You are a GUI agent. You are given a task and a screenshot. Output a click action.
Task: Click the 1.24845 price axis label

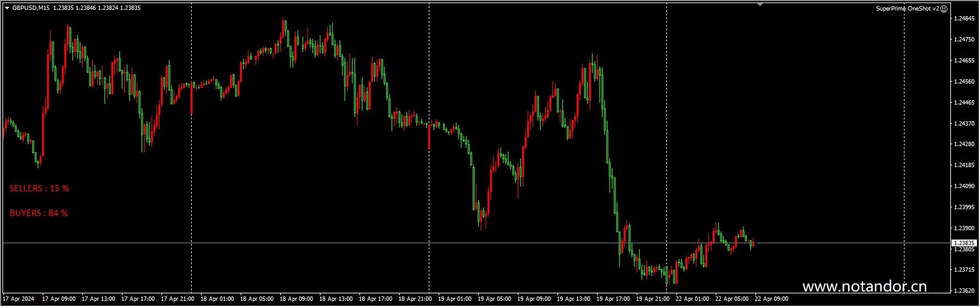point(964,19)
